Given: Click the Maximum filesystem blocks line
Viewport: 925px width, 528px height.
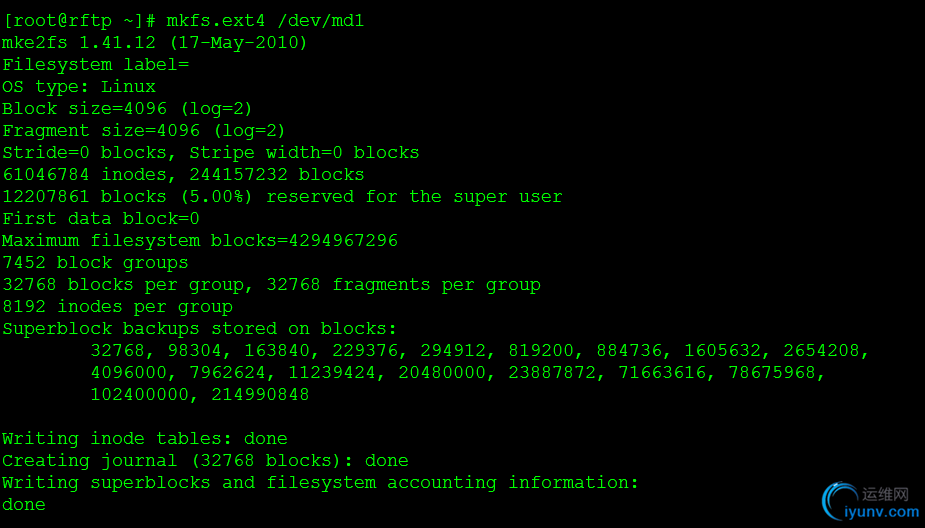Looking at the screenshot, I should point(200,241).
